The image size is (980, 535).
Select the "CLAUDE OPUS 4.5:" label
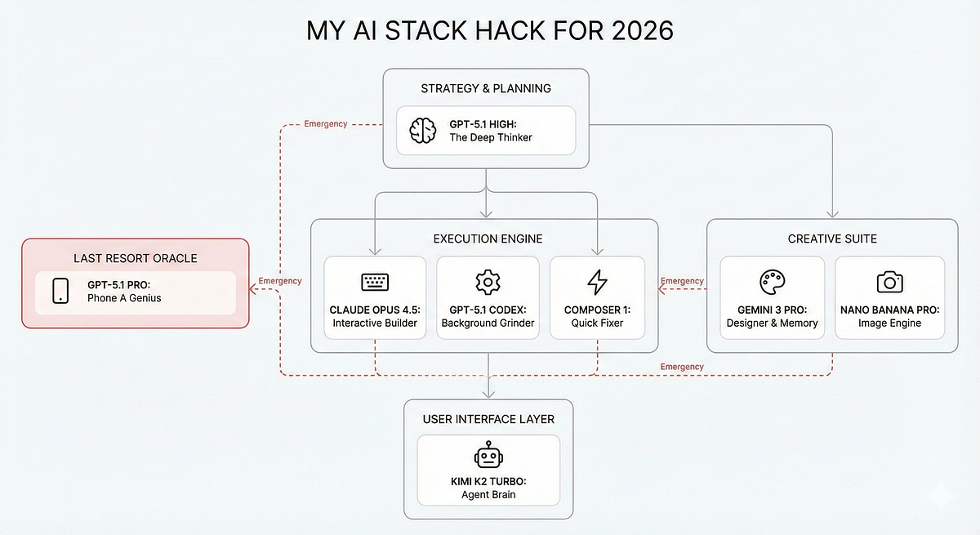click(x=375, y=310)
